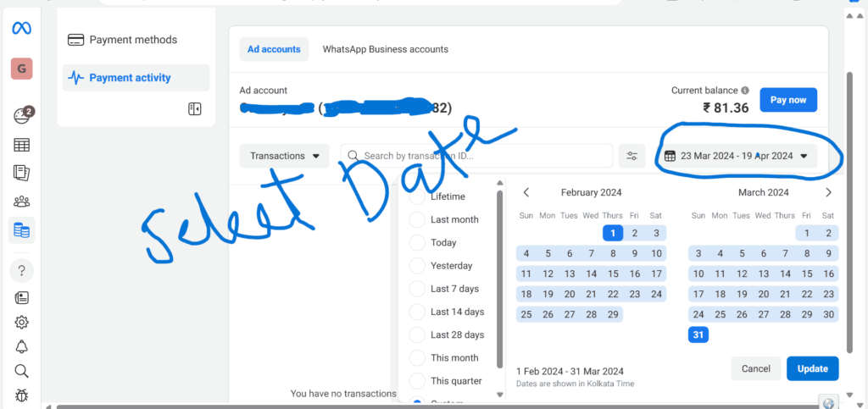Collapse the side panel toggle icon
Image resolution: width=868 pixels, height=409 pixels.
[194, 108]
